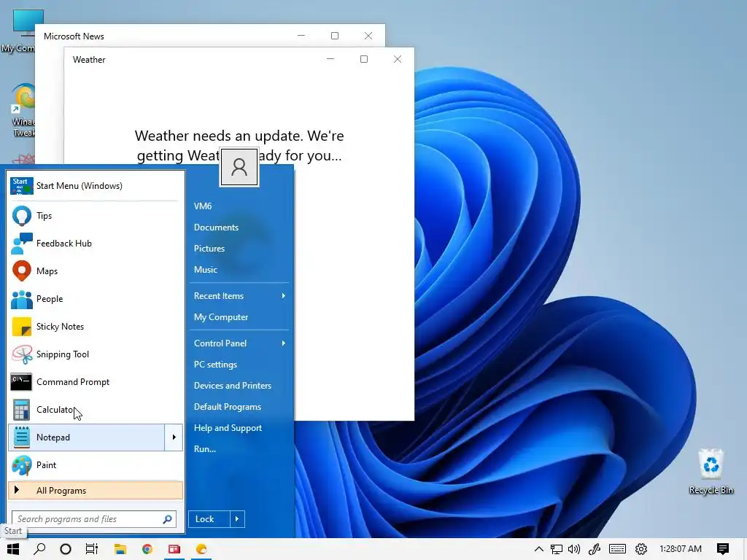Click the Windows Start button in taskbar

pos(13,549)
